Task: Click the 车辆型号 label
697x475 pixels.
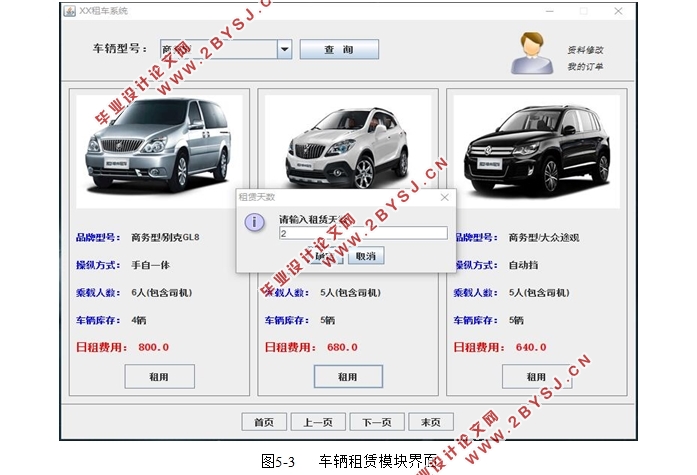Action: tap(119, 48)
